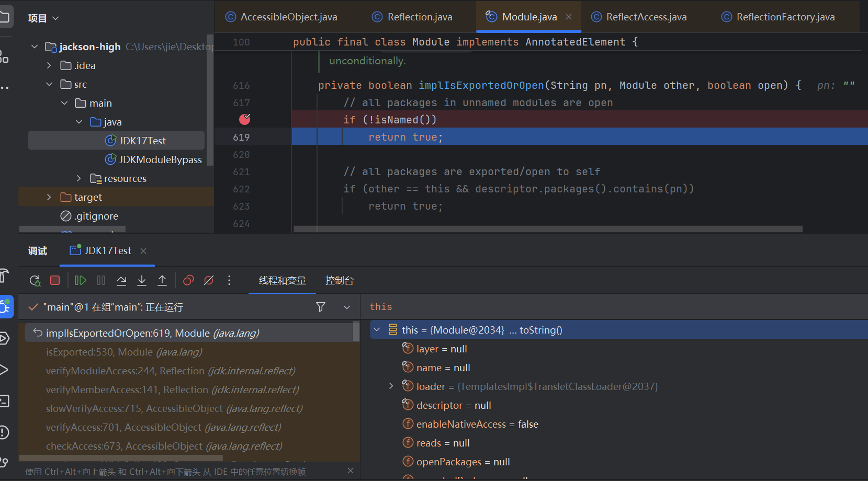This screenshot has height=481, width=868.
Task: Select the name = null variable
Action: [x=436, y=368]
